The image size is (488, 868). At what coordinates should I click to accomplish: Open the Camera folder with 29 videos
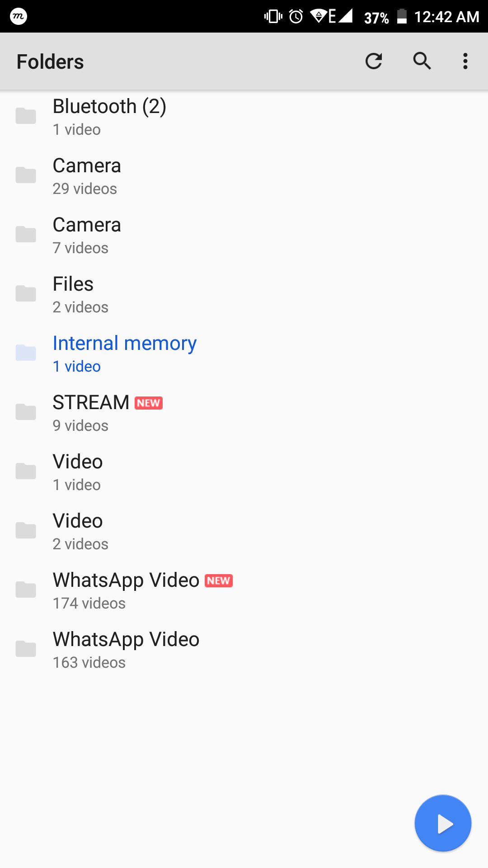[x=244, y=175]
